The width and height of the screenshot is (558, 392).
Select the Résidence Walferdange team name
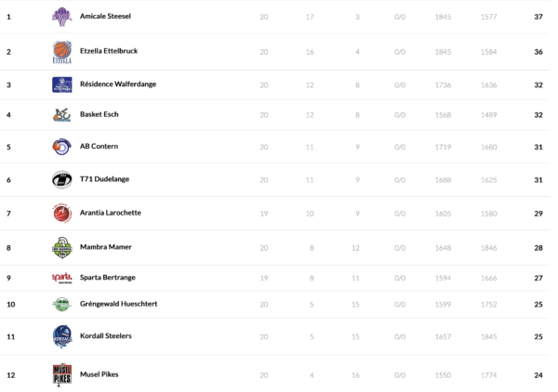point(116,85)
